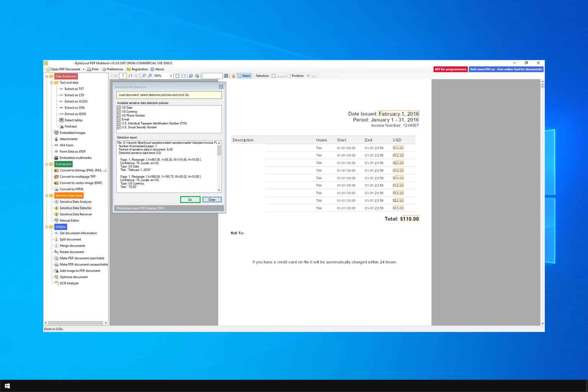Open the About menu item
The image size is (588, 392).
click(x=157, y=69)
